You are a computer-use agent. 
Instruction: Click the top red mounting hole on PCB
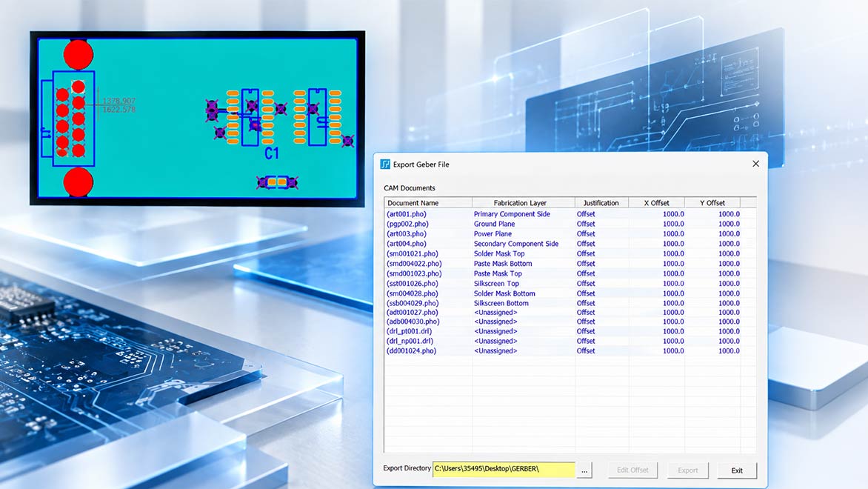pyautogui.click(x=78, y=54)
